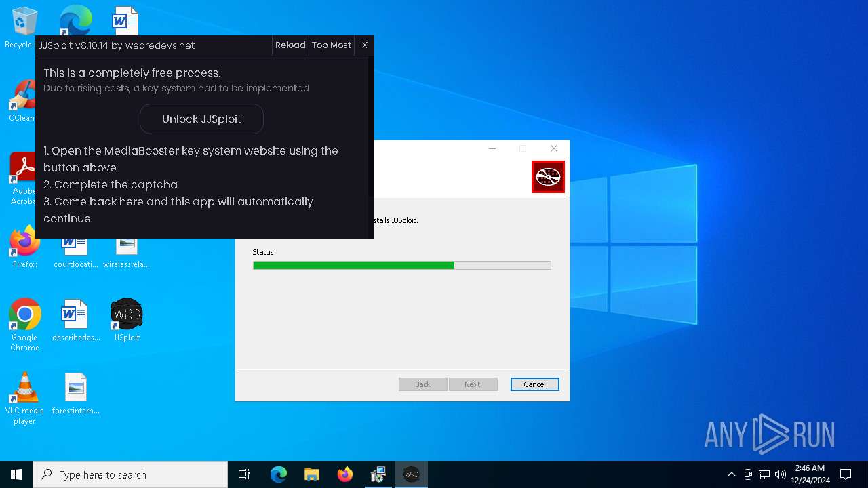Switch to JJSploit WRD taskbar item

pyautogui.click(x=412, y=474)
